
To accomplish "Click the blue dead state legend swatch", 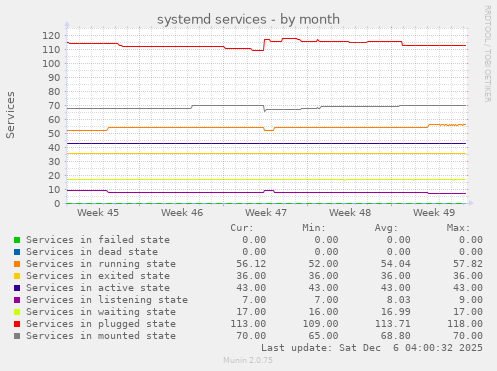I will click(17, 252).
